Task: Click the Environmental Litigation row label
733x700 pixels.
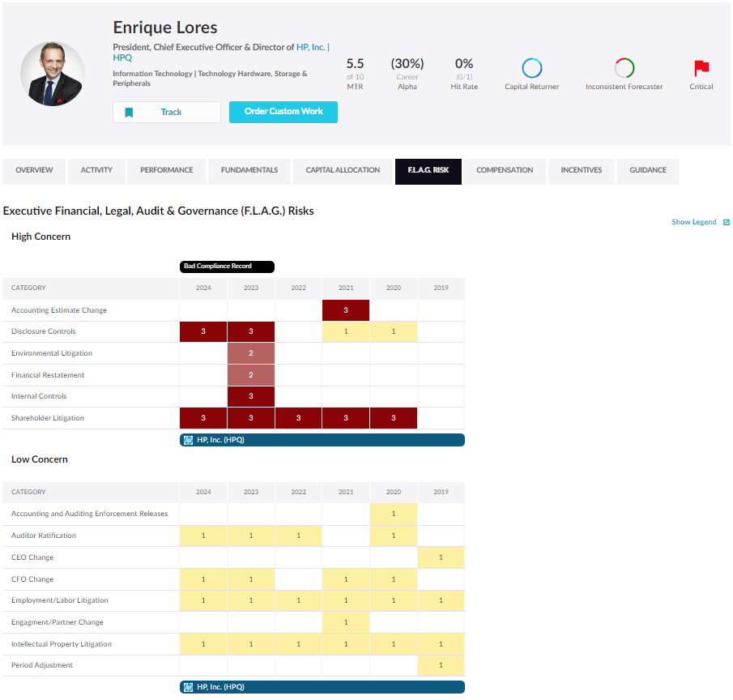Action: tap(52, 353)
